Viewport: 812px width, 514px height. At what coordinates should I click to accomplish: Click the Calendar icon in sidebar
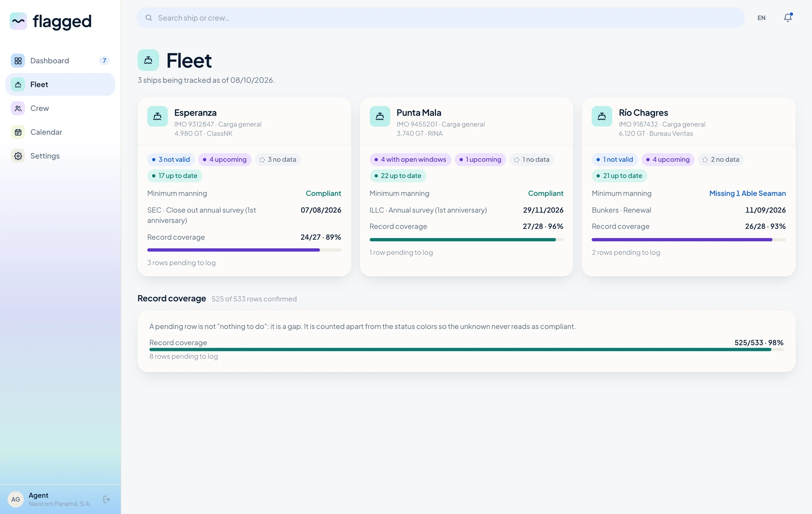click(x=18, y=132)
